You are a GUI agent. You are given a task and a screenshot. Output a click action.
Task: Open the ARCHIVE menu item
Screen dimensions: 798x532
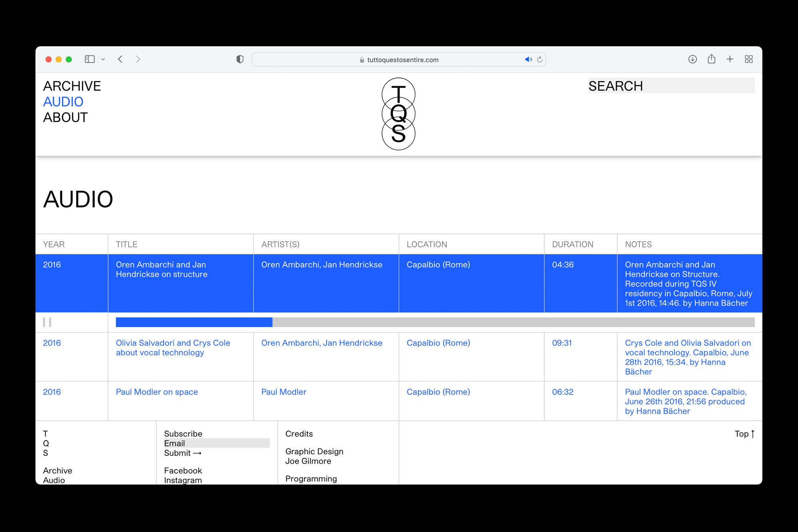pyautogui.click(x=72, y=86)
